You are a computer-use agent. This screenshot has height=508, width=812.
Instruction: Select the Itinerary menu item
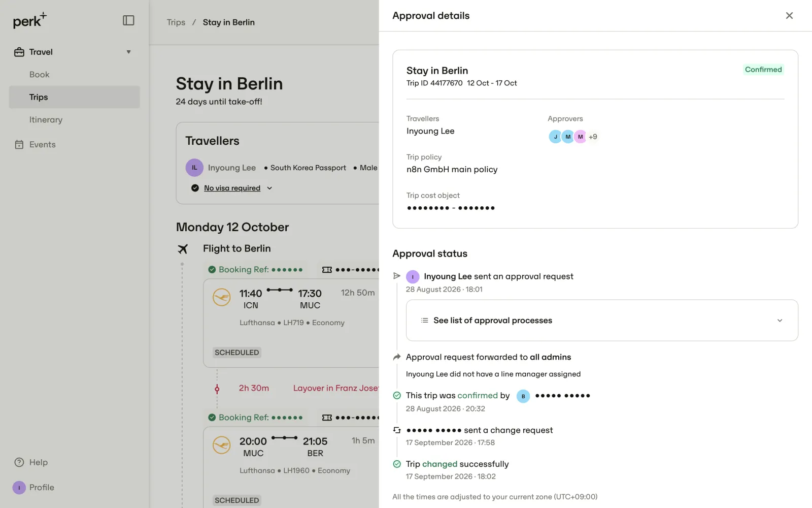tap(46, 120)
